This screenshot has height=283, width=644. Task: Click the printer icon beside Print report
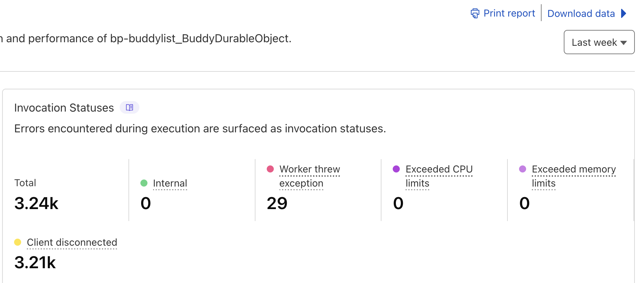coord(475,13)
